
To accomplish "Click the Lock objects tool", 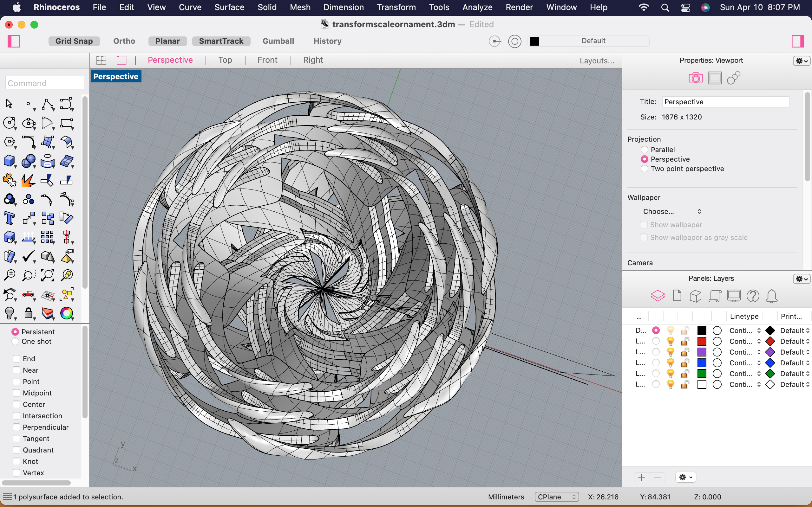I will click(x=29, y=313).
